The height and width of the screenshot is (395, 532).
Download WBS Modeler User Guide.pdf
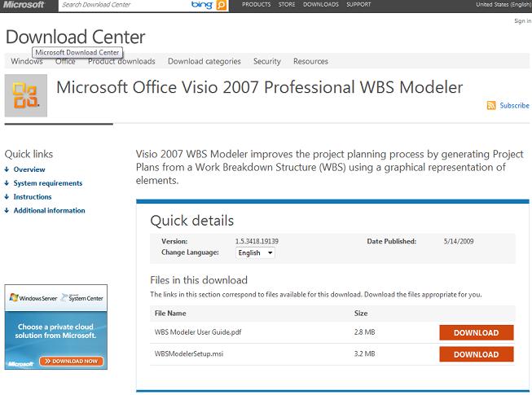click(x=476, y=332)
